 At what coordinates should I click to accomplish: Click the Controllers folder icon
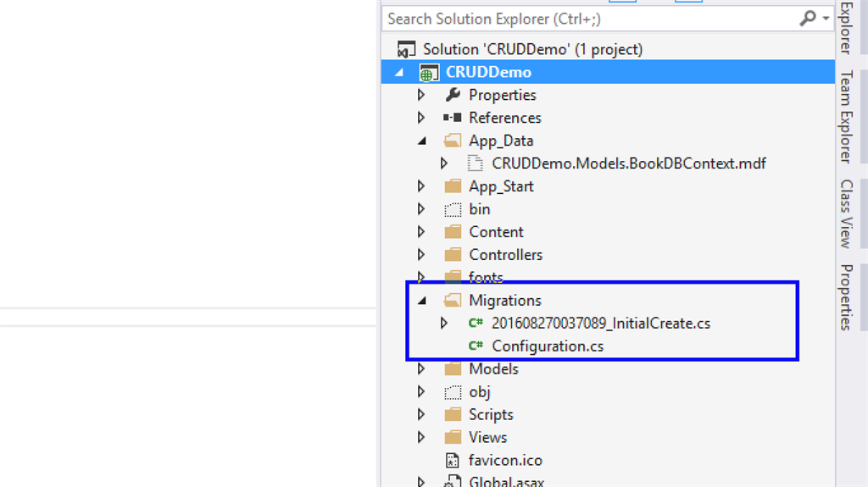453,254
